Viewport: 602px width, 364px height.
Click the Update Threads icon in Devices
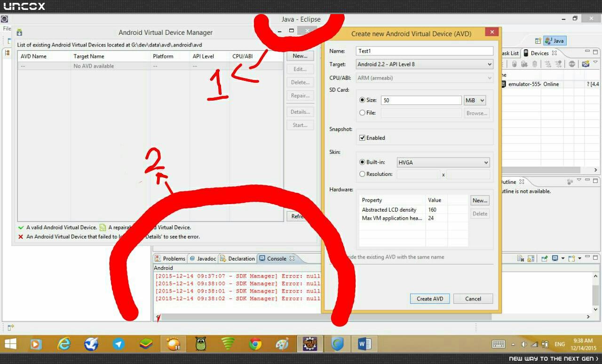tap(548, 64)
